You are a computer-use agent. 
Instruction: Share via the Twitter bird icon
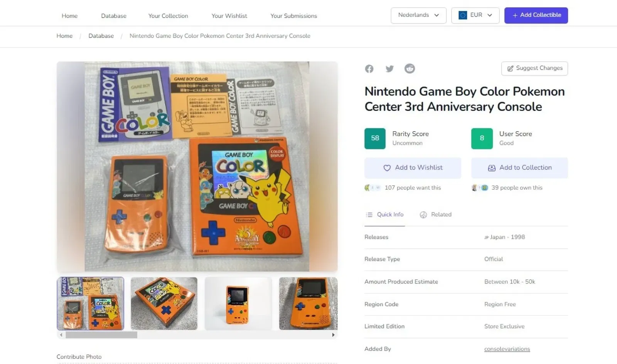389,69
